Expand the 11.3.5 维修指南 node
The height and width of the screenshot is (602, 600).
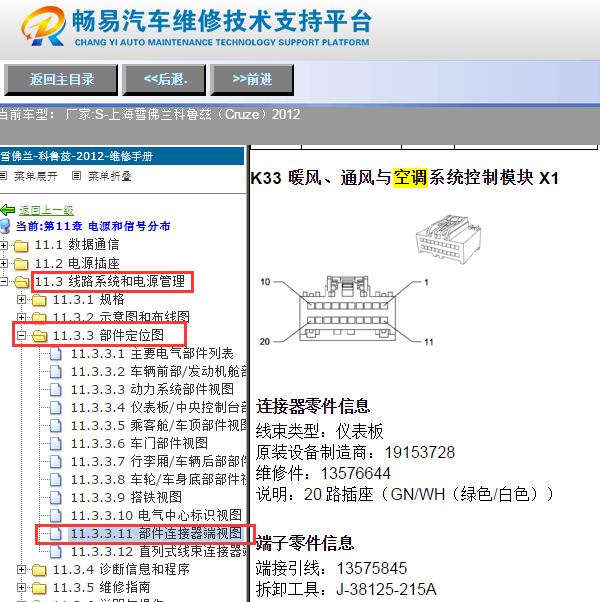(x=21, y=588)
